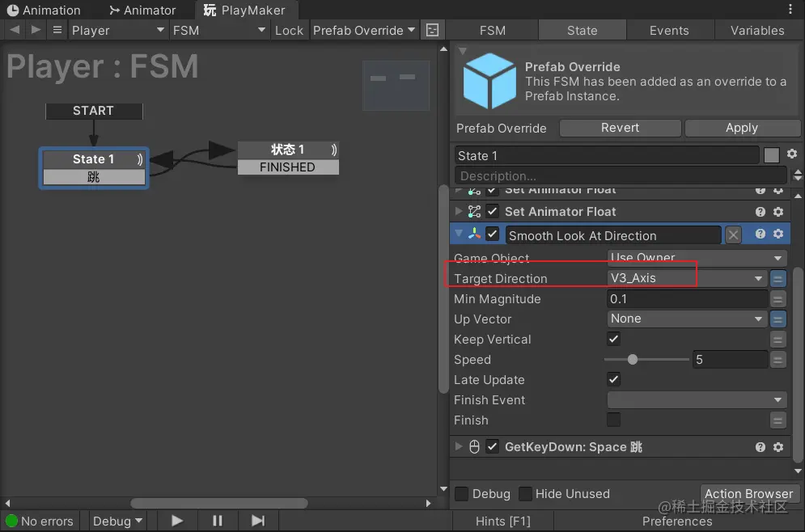
Task: Click Hints [F1] button
Action: pyautogui.click(x=502, y=521)
